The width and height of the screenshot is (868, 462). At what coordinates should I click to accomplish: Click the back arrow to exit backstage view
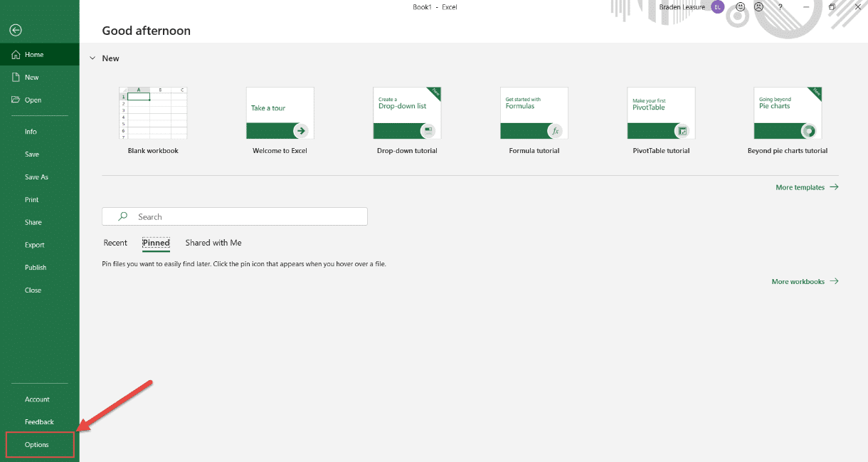point(16,30)
